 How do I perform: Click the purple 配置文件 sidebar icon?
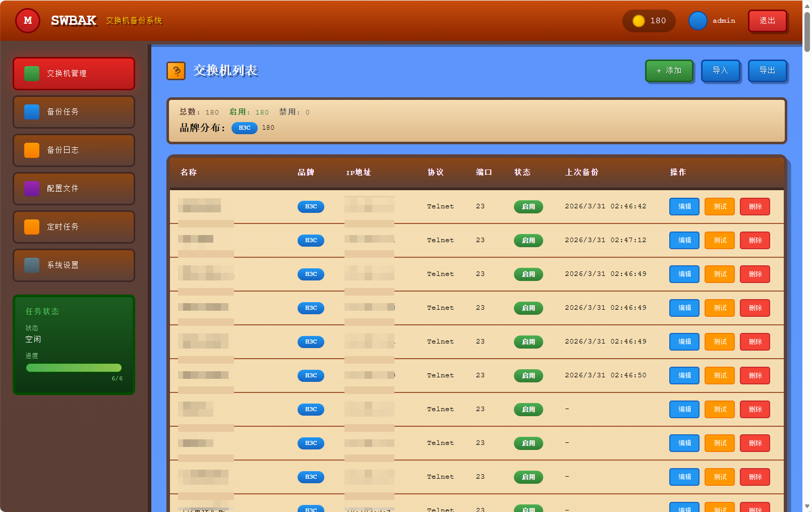[32, 188]
